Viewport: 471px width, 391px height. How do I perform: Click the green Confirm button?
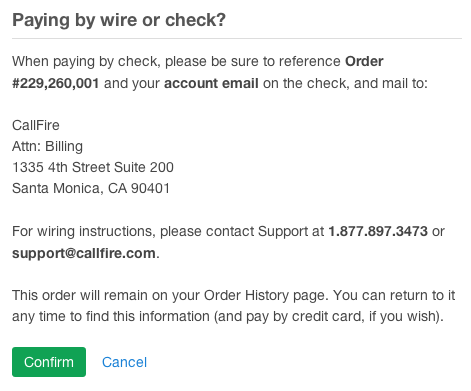pyautogui.click(x=49, y=362)
